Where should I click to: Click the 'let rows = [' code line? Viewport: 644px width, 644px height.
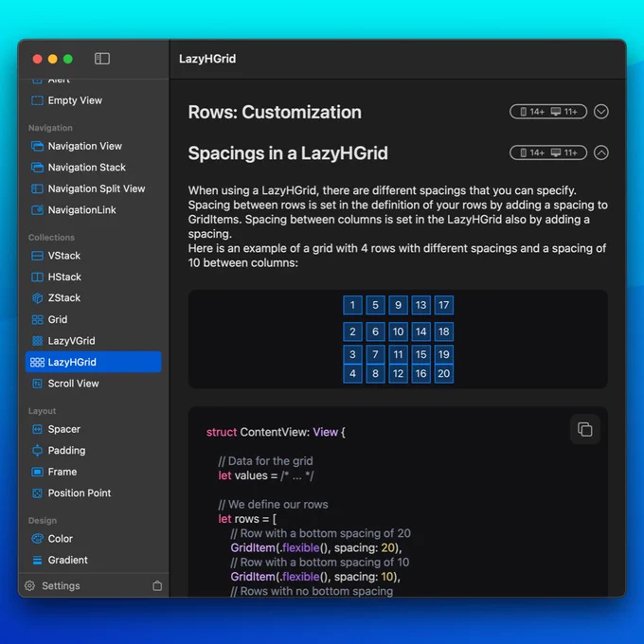tap(247, 519)
